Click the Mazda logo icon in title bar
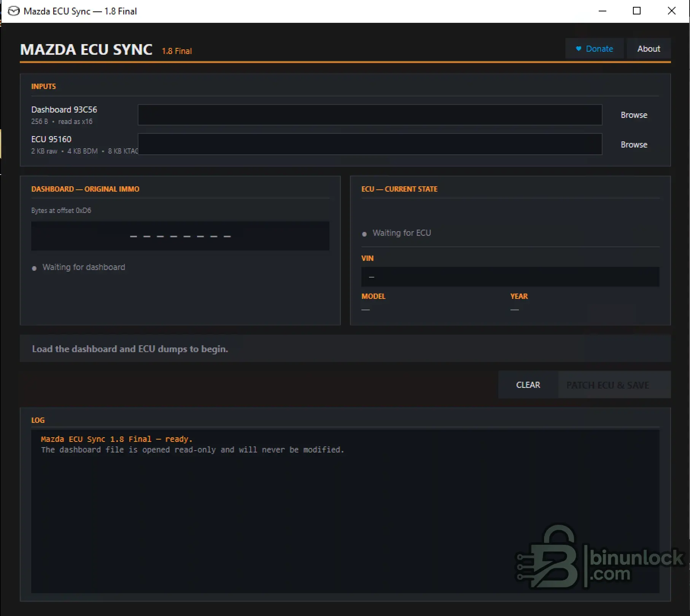 coord(14,11)
